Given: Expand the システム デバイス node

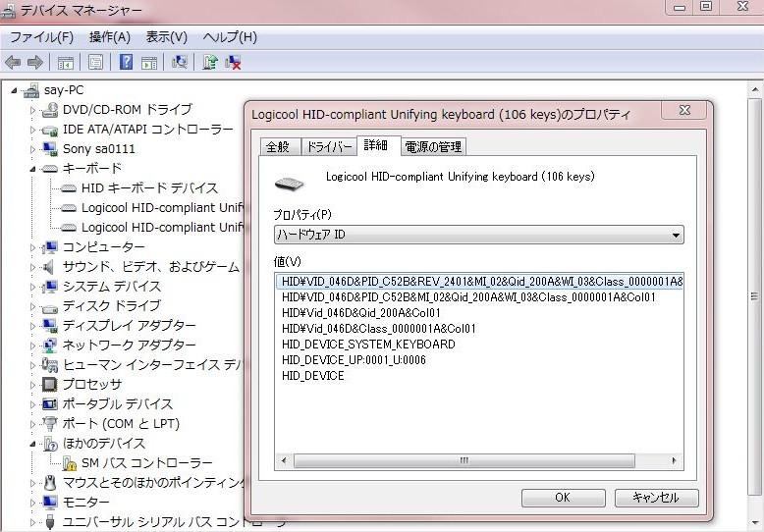Looking at the screenshot, I should point(32,287).
